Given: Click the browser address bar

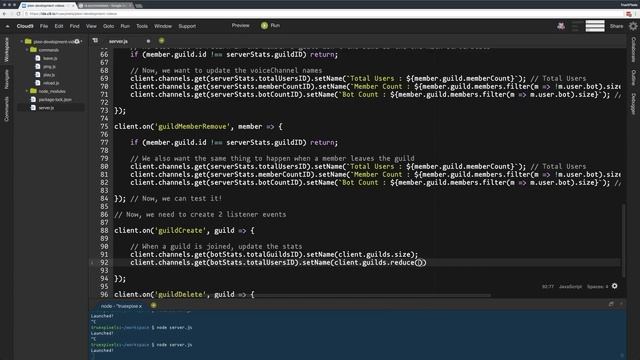Looking at the screenshot, I should [x=322, y=14].
